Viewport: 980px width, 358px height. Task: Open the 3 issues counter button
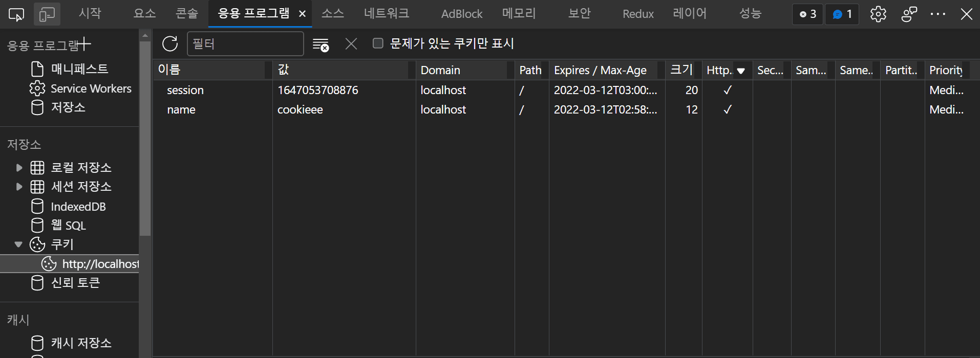click(807, 14)
